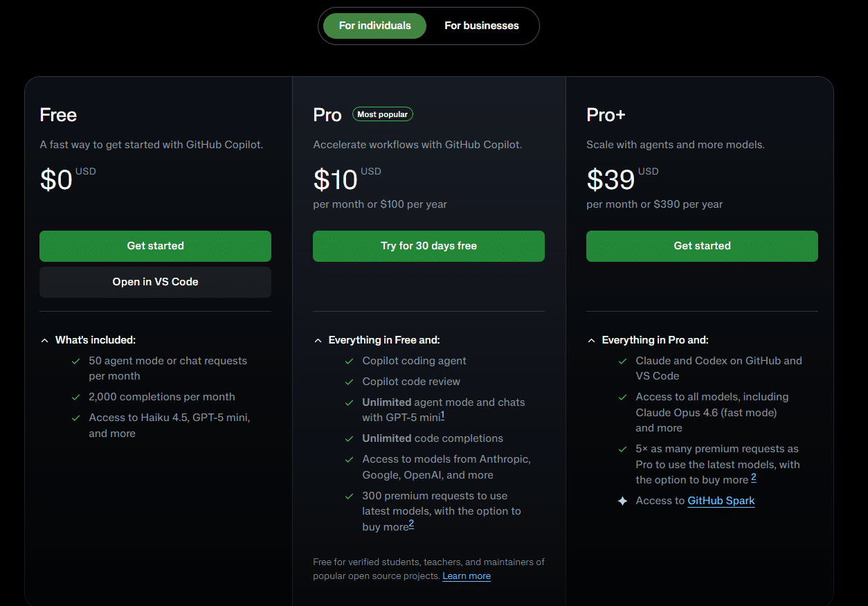Click Try for 30 days free
868x606 pixels.
(428, 246)
